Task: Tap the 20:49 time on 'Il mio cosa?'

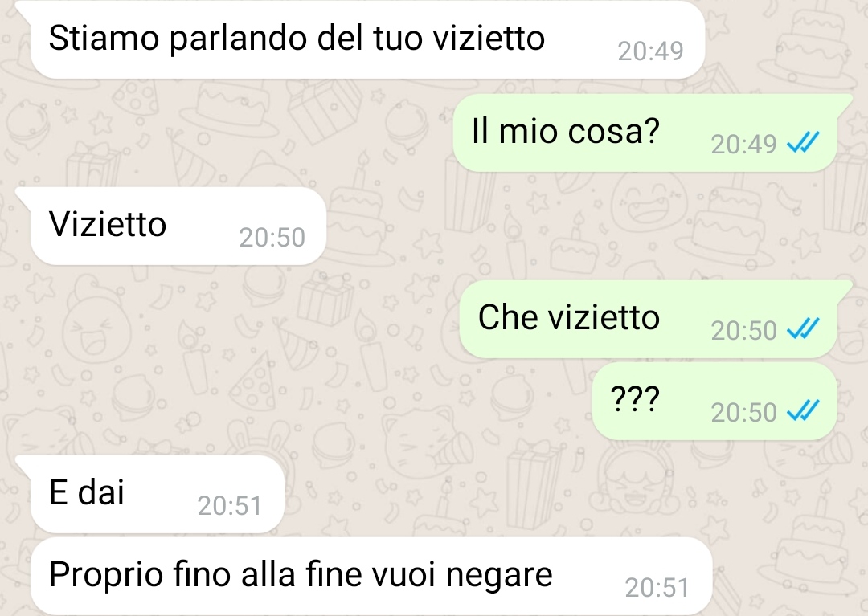Action: pos(744,145)
